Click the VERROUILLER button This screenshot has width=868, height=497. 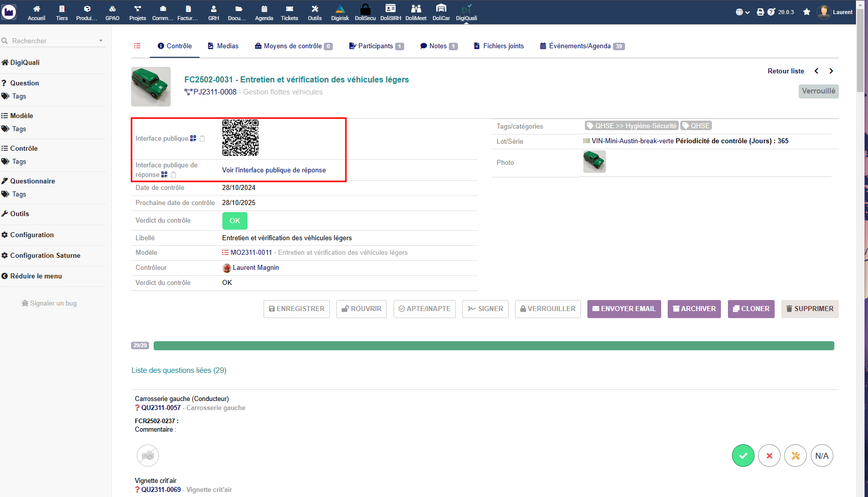[548, 309]
